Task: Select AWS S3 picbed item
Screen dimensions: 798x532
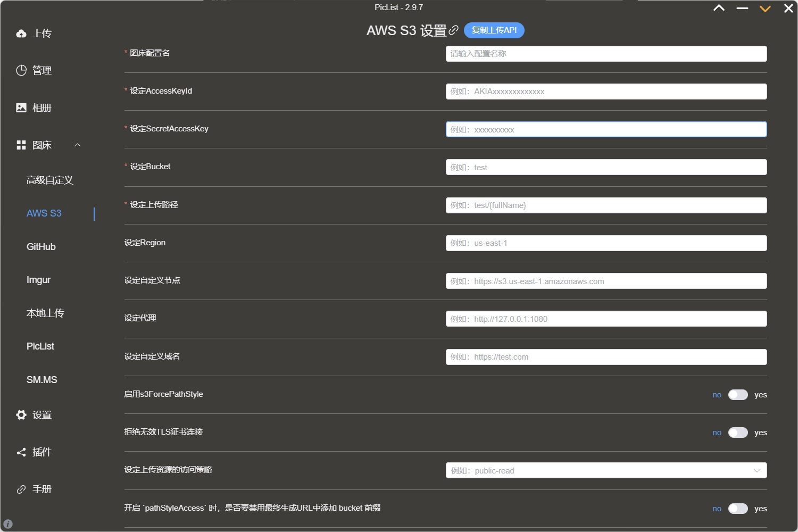Action: [x=44, y=213]
